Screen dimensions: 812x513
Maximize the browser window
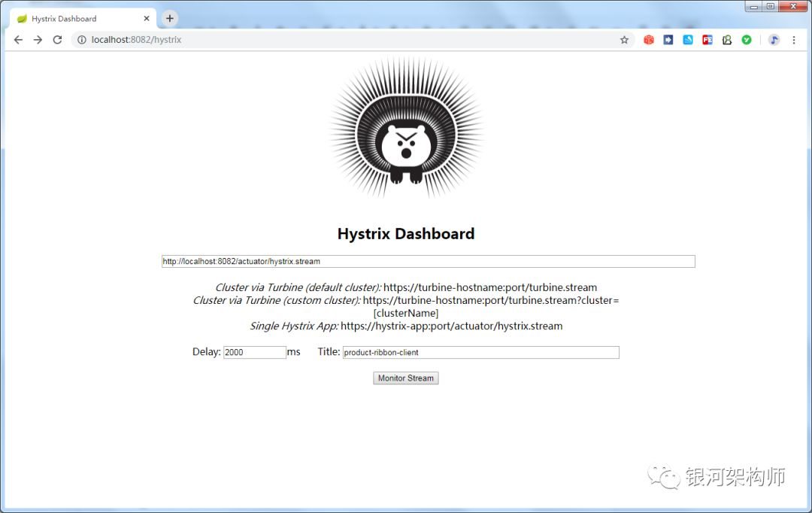[771, 6]
